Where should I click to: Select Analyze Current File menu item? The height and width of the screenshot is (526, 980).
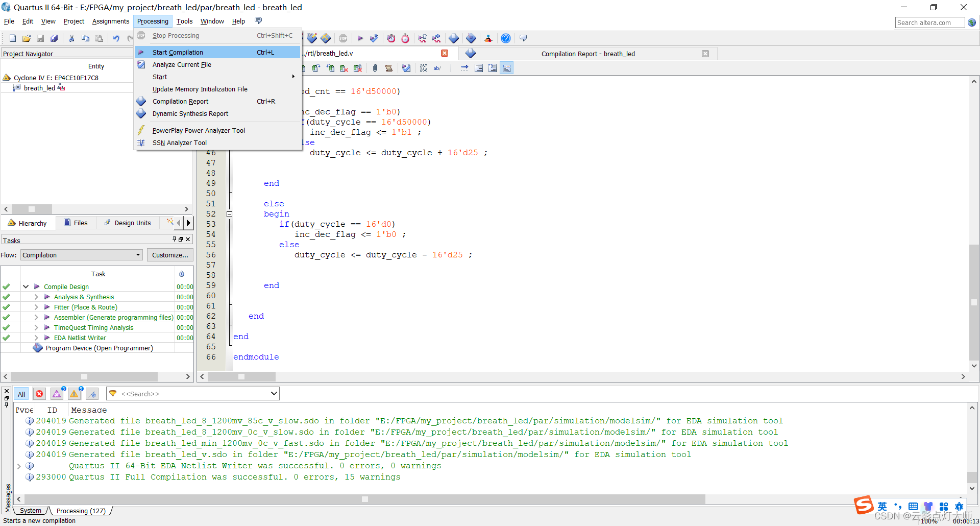tap(218, 64)
